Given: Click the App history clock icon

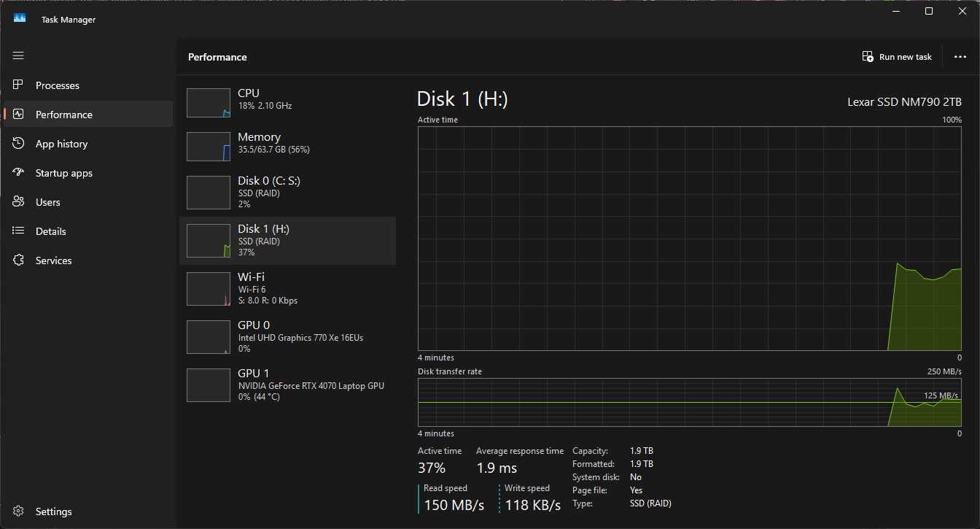Looking at the screenshot, I should coord(18,144).
